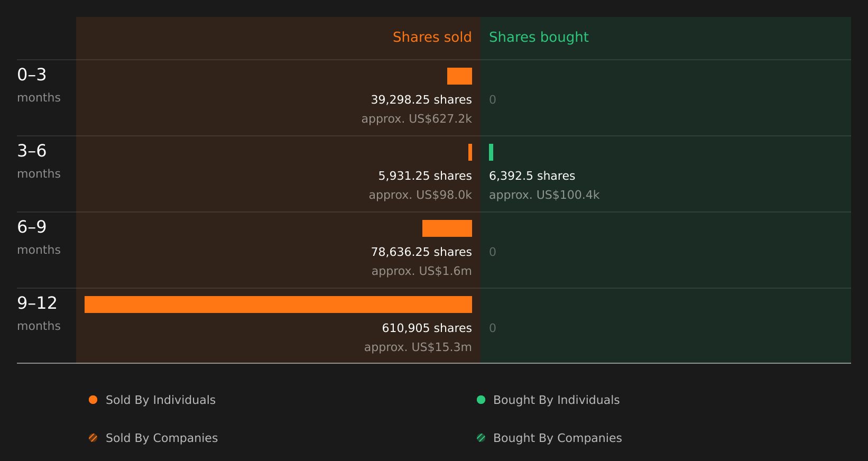Screen dimensions: 868x461
Task: Click the approx. US$100.4k amount
Action: (544, 195)
